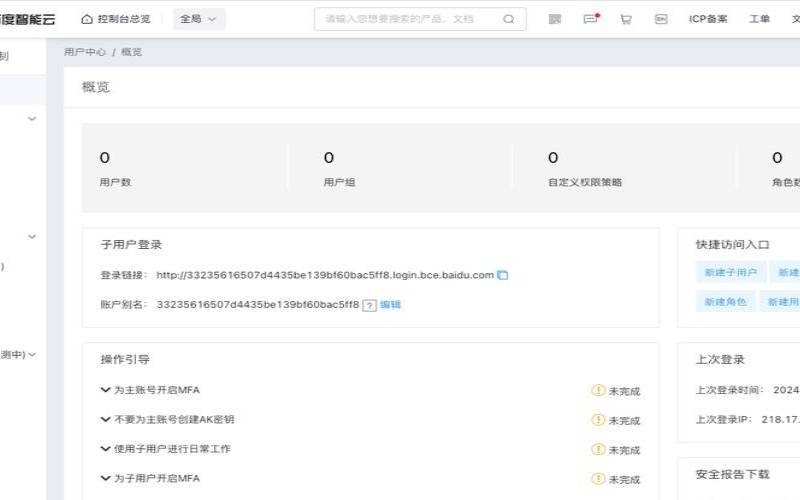Image resolution: width=800 pixels, height=500 pixels.
Task: Click the 概览 breadcrumb item
Action: (131, 52)
